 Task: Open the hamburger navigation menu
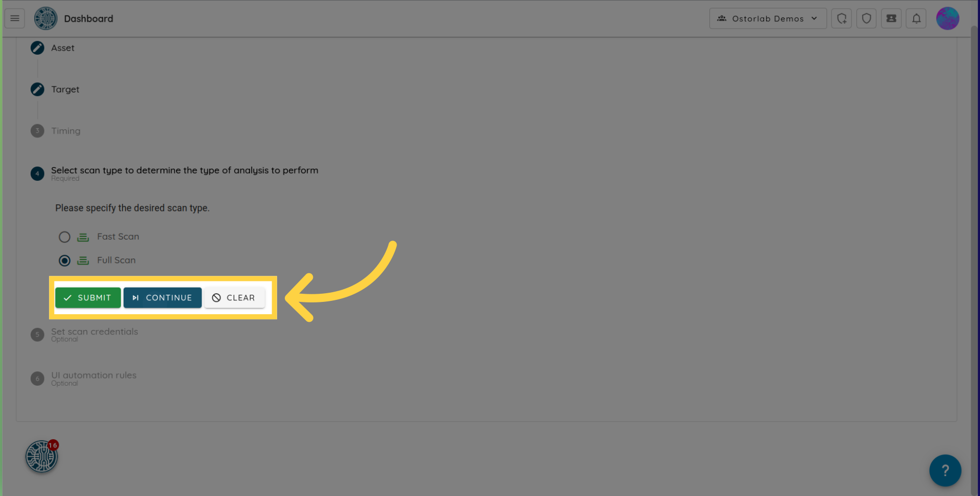(x=15, y=18)
